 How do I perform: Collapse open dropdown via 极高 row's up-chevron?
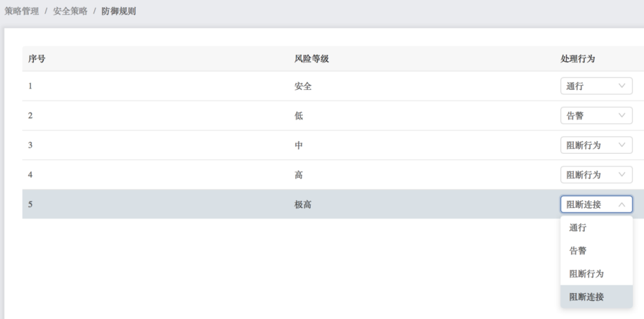[622, 204]
